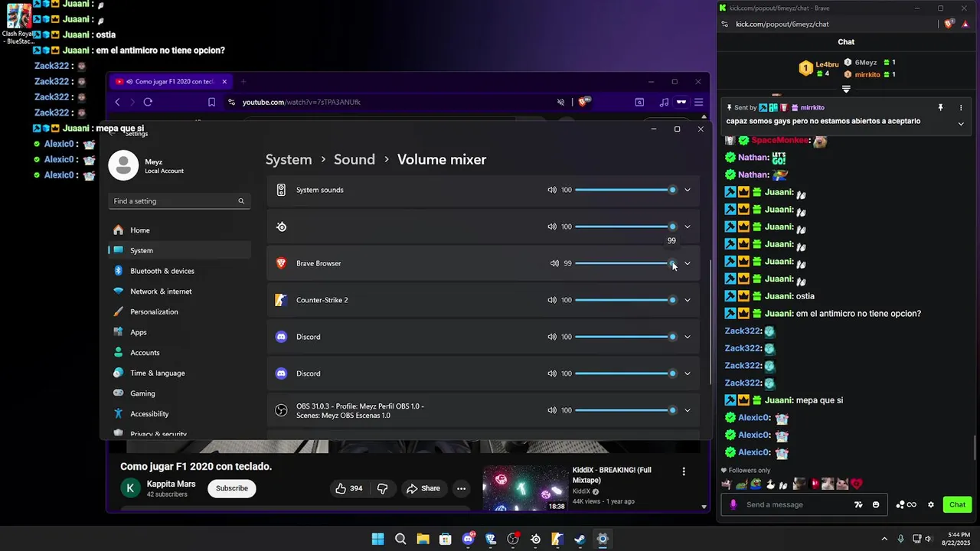Open the 7TV emote menu in chat
This screenshot has height=551, width=980.
[858, 504]
